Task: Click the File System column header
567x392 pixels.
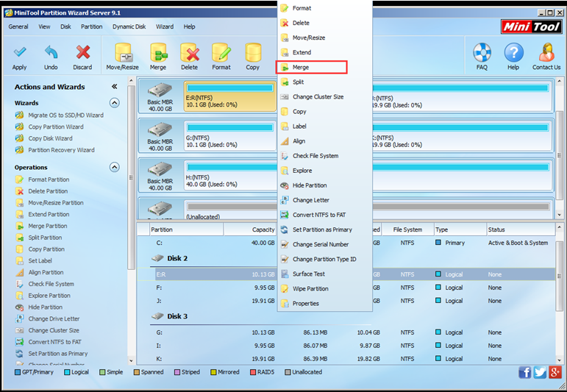Action: pyautogui.click(x=407, y=229)
